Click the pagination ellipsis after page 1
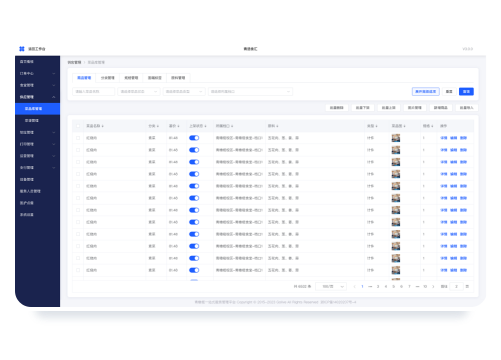 point(370,286)
